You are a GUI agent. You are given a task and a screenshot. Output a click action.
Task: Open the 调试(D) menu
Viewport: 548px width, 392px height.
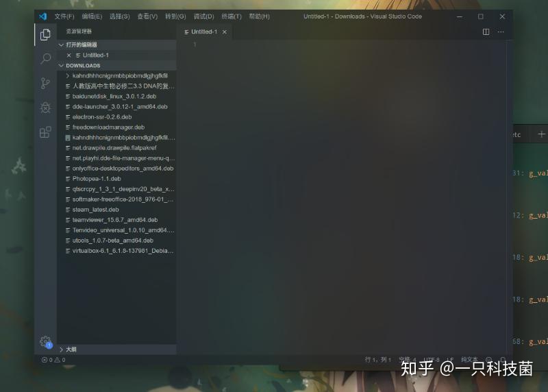tap(203, 16)
